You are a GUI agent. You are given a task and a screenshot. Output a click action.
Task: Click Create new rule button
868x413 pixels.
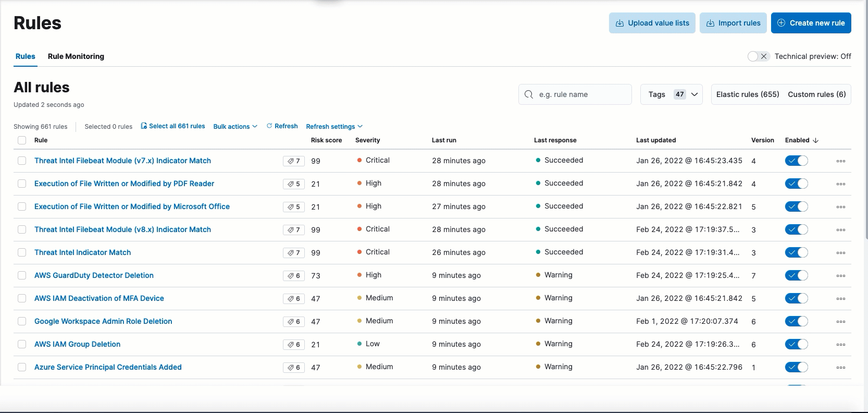tap(811, 23)
